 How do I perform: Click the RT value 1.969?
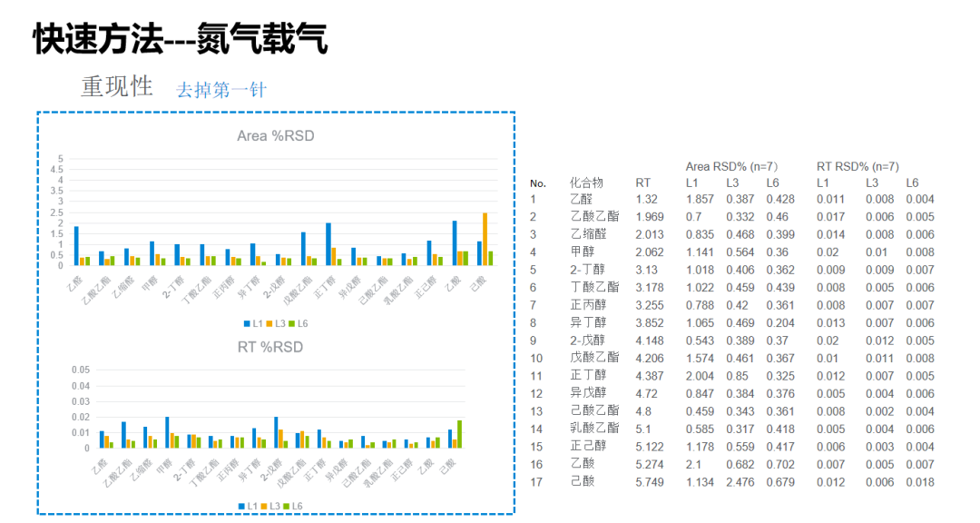(x=650, y=216)
